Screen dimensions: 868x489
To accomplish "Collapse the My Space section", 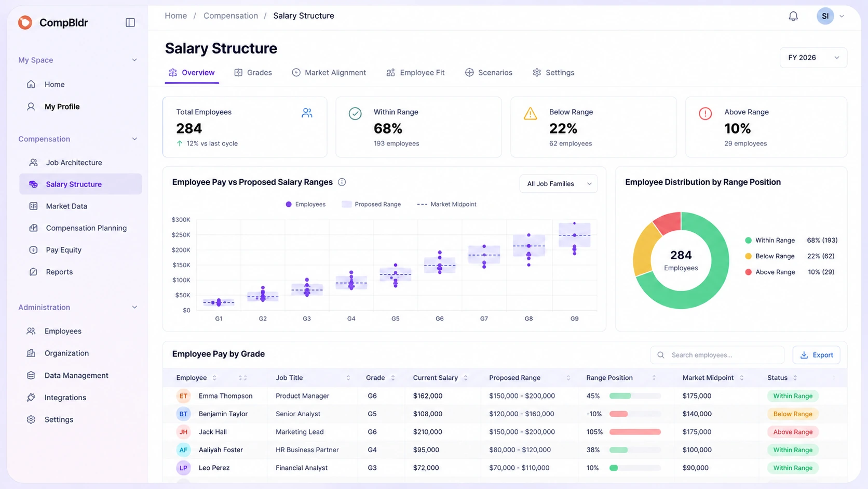I will (x=134, y=60).
